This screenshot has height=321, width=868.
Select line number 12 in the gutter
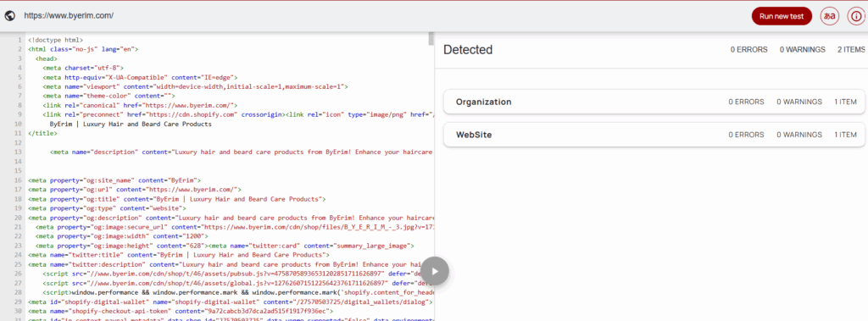coord(19,143)
